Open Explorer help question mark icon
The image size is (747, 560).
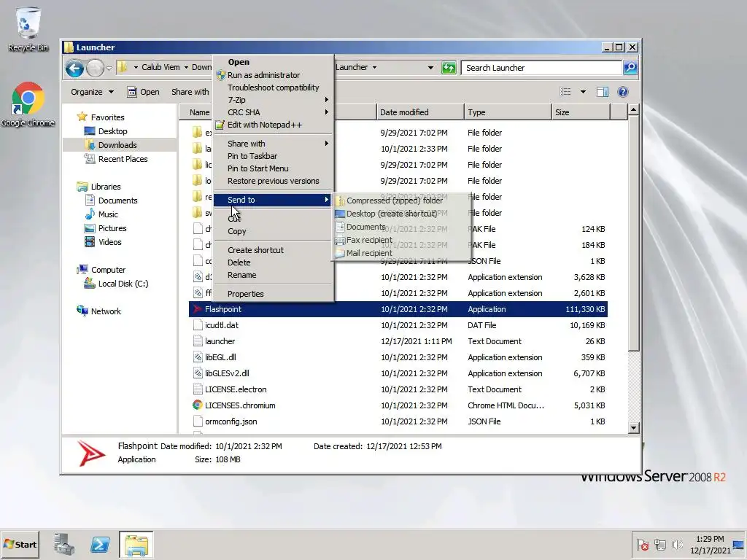click(623, 92)
